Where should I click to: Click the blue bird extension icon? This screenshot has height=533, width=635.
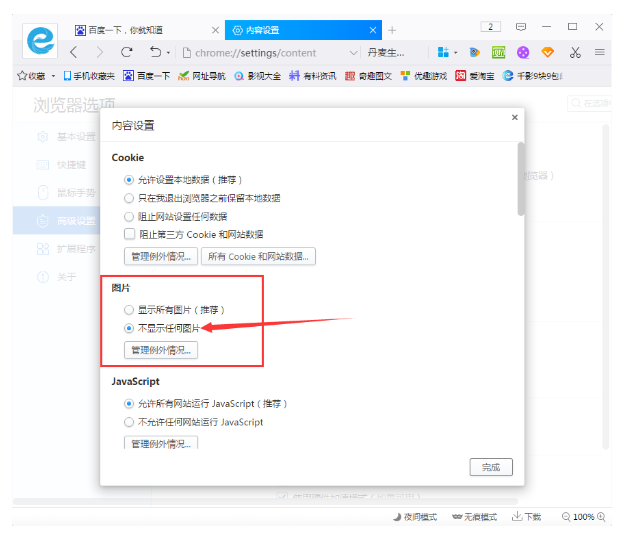point(474,52)
